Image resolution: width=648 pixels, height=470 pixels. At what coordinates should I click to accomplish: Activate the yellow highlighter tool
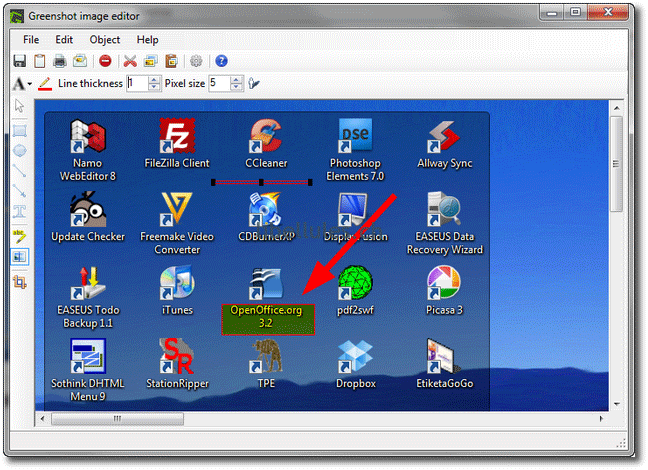19,236
